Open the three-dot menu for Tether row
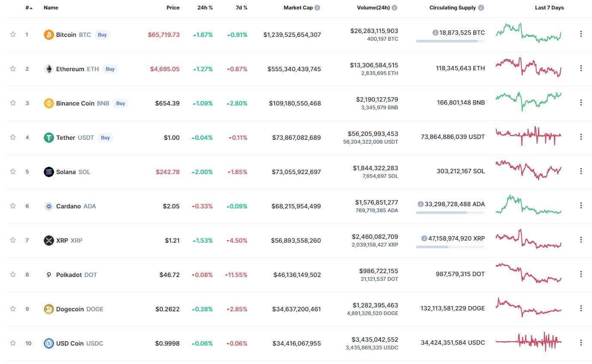The height and width of the screenshot is (364, 592). [581, 137]
